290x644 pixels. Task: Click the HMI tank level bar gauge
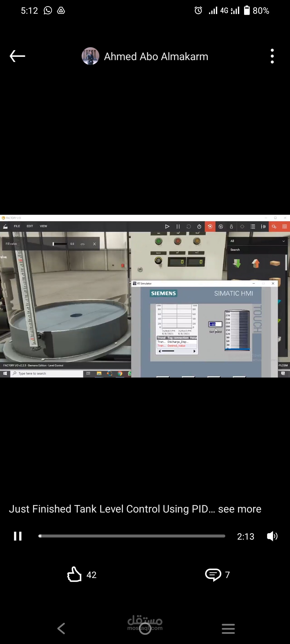237,330
